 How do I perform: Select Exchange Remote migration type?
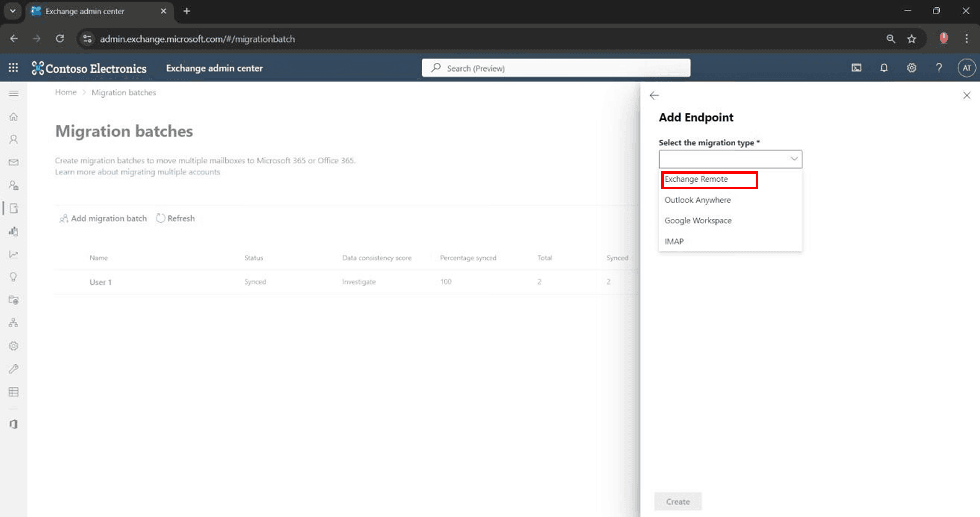(x=696, y=179)
